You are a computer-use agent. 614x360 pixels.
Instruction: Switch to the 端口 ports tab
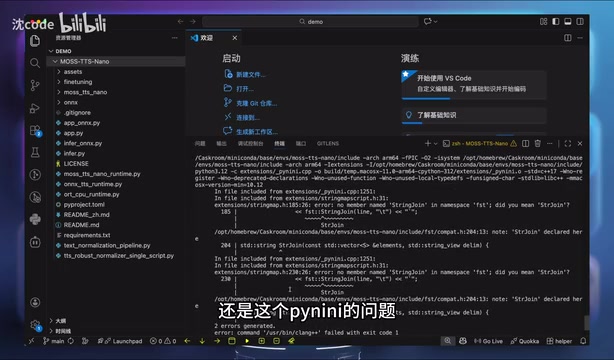point(301,143)
